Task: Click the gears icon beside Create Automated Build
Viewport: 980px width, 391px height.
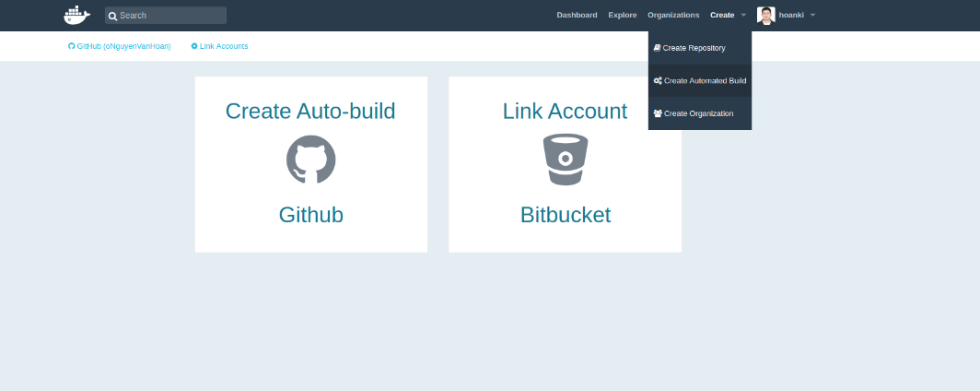Action: (x=658, y=81)
